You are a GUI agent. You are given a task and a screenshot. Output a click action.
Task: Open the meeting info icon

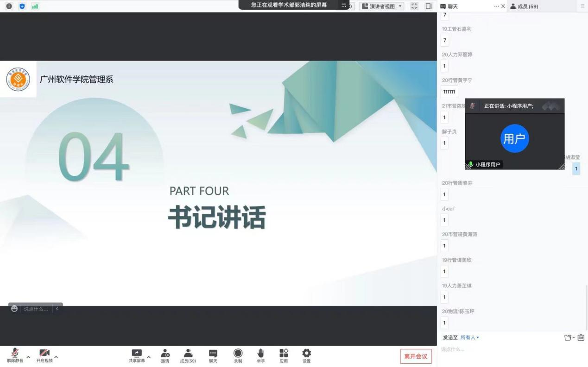[x=9, y=6]
